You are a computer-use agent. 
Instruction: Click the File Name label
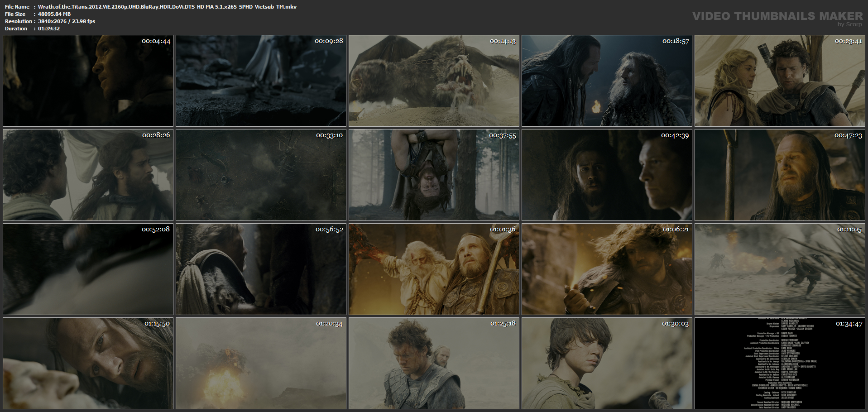[x=17, y=7]
